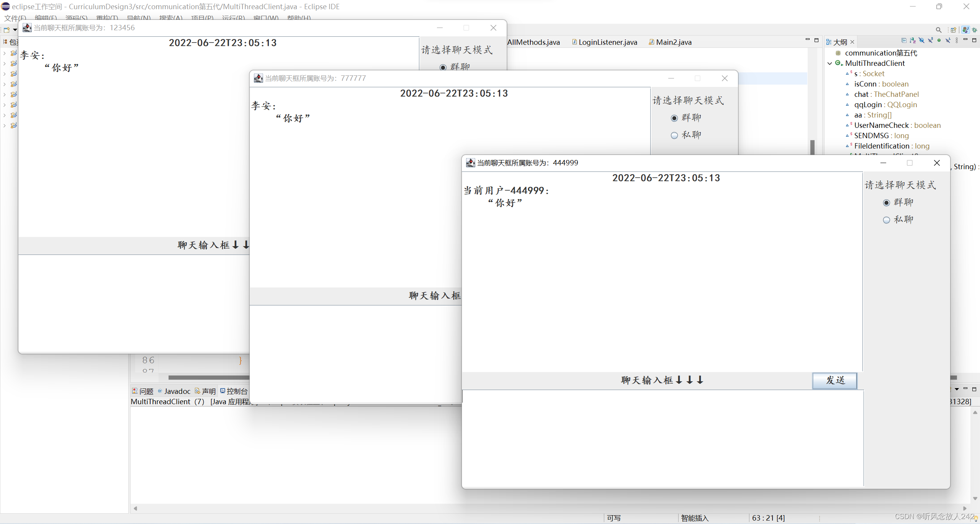Click console horizontal scrollbar left arrow

coord(135,508)
